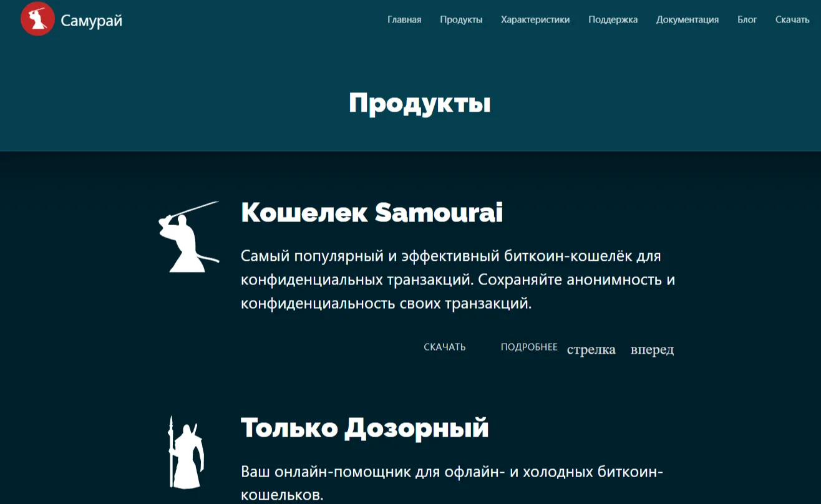Click the Ваш онлайн-помощник description text
The image size is (821, 504).
tap(452, 483)
